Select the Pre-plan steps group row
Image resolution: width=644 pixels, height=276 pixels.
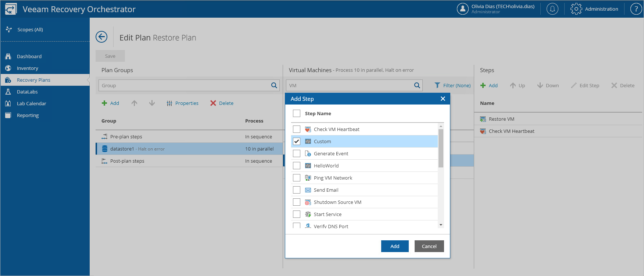pyautogui.click(x=189, y=137)
